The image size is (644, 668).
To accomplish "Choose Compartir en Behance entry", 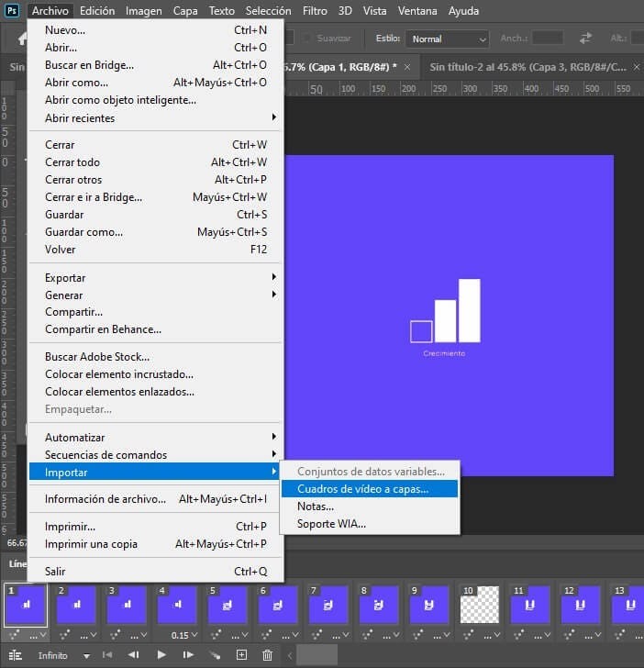I will (156, 329).
